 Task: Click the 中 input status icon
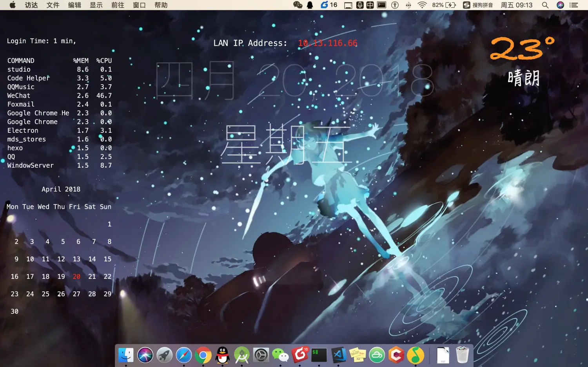coord(370,5)
